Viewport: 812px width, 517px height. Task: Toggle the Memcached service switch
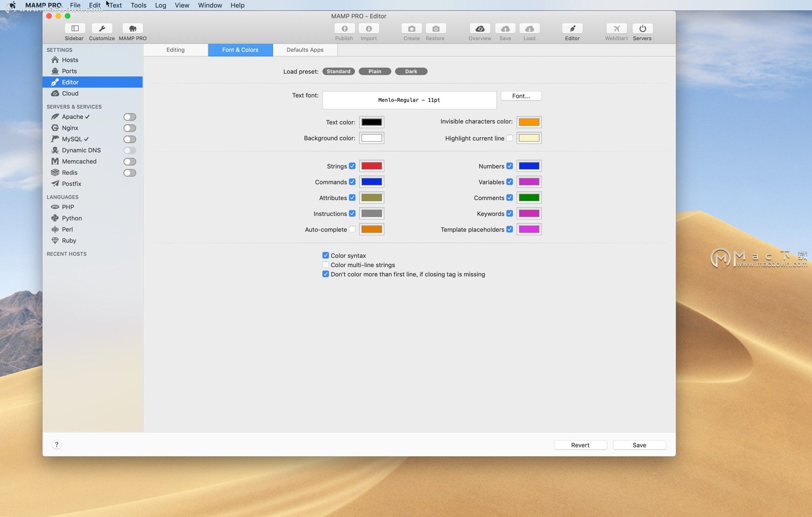(x=130, y=162)
